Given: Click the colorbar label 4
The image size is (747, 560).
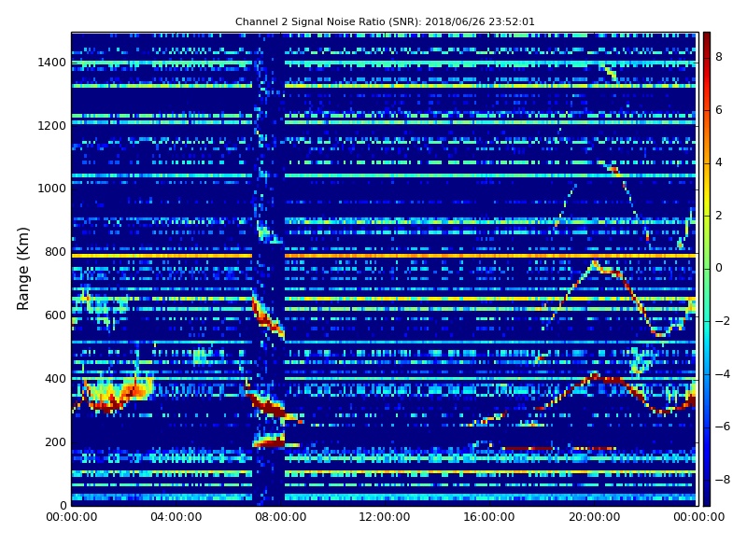Looking at the screenshot, I should pyautogui.click(x=719, y=162).
